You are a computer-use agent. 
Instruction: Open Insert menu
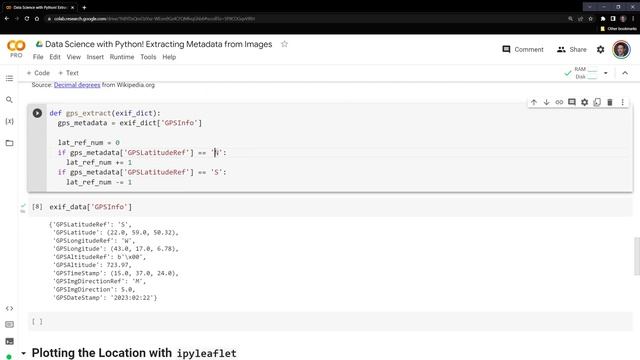point(95,57)
